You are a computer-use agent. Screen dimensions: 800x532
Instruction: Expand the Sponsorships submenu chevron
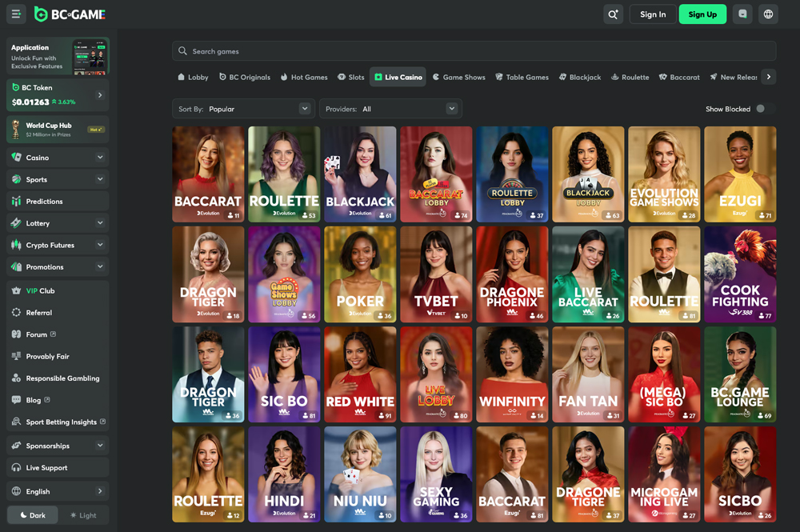100,446
